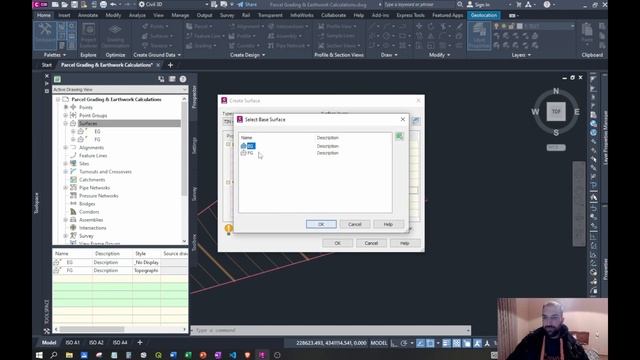Open the Insert ribbon tab

click(x=64, y=15)
